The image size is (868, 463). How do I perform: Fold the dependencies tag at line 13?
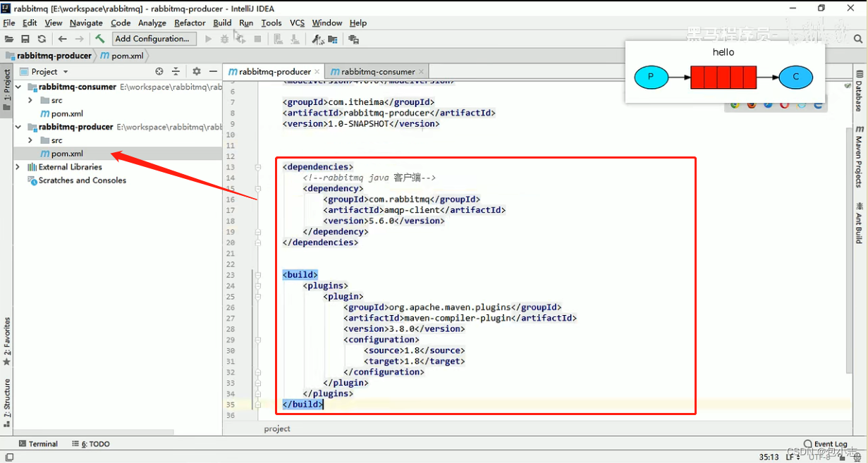(259, 167)
